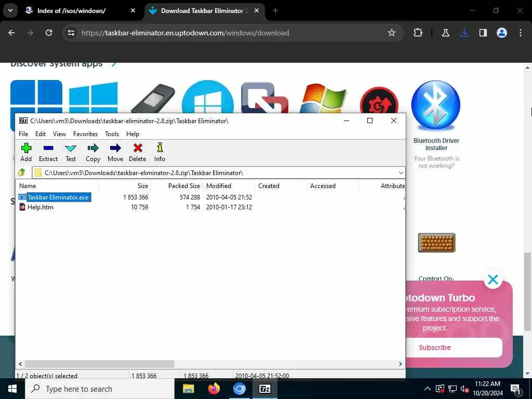The width and height of the screenshot is (532, 399).
Task: Click the 7-Zip taskbar icon
Action: click(264, 389)
